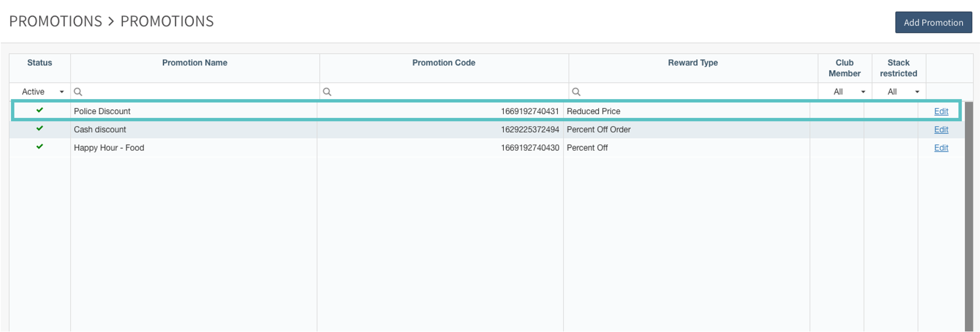Screen dimensions: 980x332
Task: Focus the Promotion Name filter input
Action: pos(198,92)
